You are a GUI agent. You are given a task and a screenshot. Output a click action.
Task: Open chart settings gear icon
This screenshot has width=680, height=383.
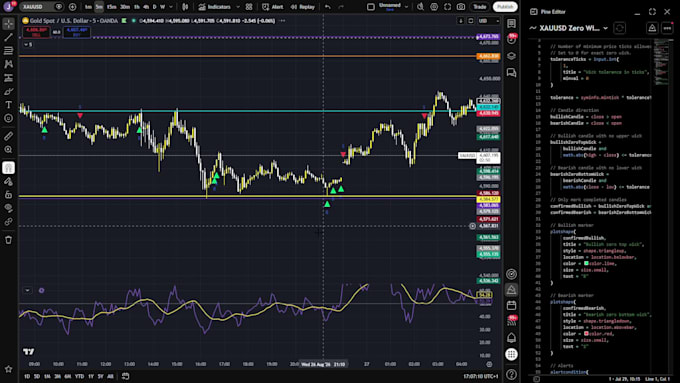coord(434,7)
